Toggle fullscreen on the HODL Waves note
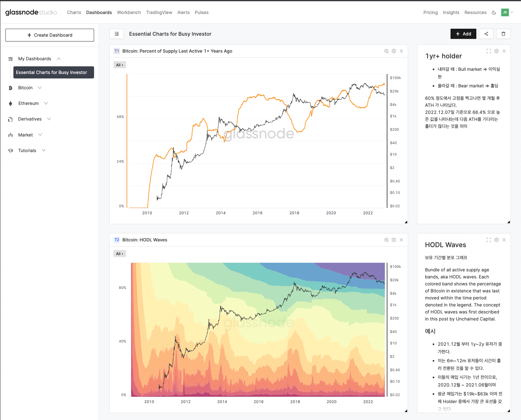 [488, 240]
